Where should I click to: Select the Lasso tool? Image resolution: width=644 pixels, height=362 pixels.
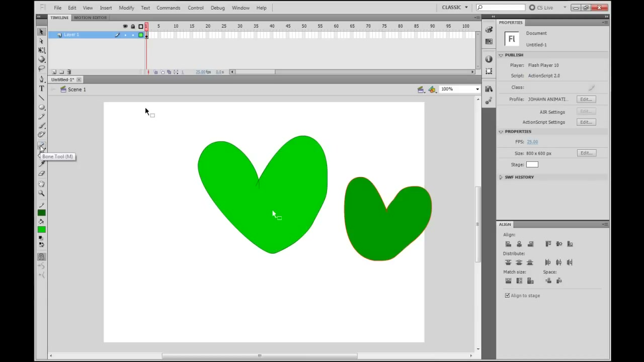pos(42,68)
